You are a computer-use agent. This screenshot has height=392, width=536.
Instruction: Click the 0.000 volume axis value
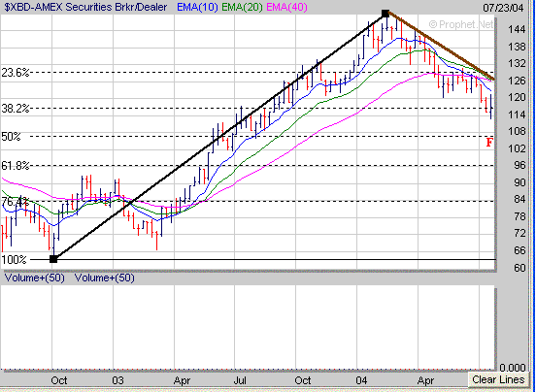[x=512, y=368]
